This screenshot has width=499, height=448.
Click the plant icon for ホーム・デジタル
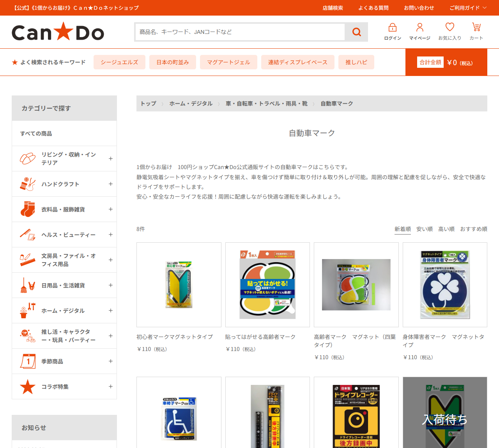[x=28, y=310]
